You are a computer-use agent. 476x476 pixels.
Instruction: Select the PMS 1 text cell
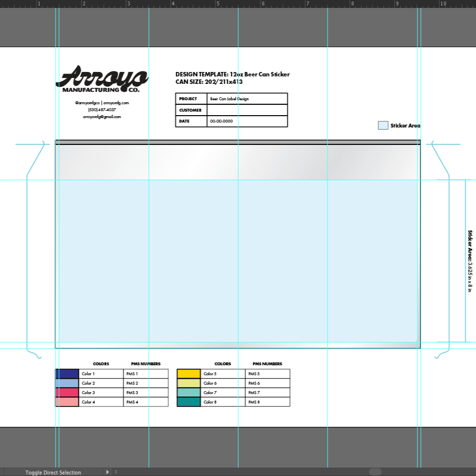click(x=145, y=374)
